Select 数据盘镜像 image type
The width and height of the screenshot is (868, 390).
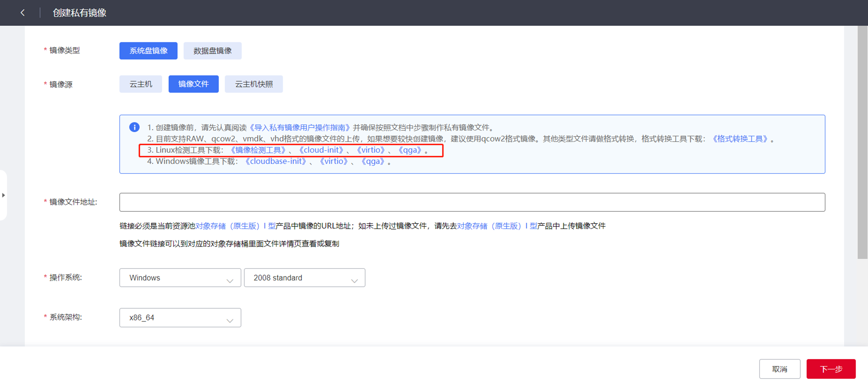(212, 51)
